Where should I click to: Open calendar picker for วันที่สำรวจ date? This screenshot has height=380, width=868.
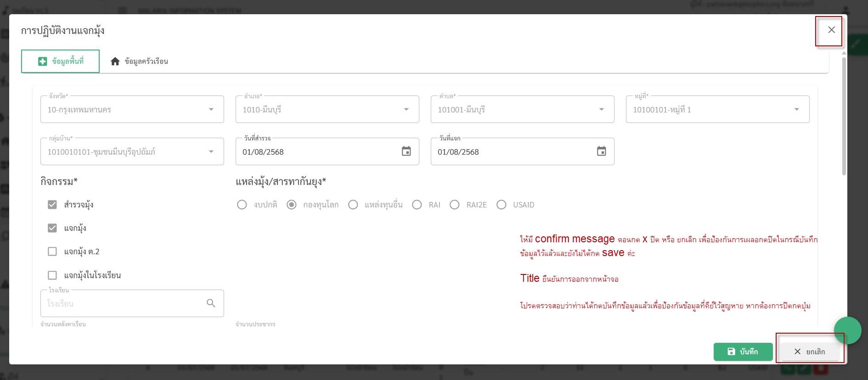406,151
